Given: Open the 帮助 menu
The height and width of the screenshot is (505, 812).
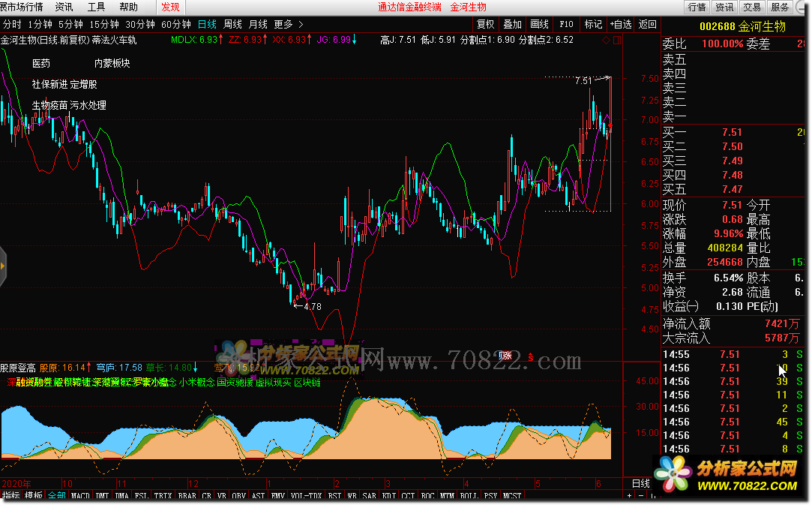Looking at the screenshot, I should point(128,7).
